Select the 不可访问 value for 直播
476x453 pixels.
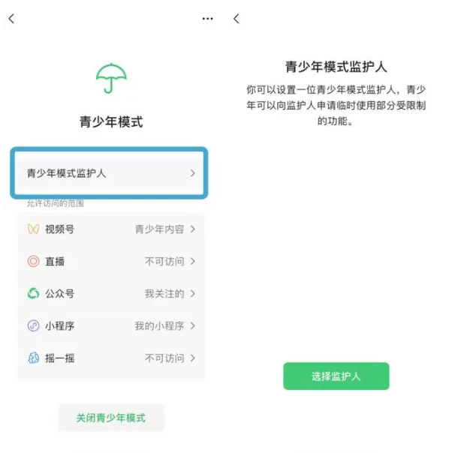[164, 261]
